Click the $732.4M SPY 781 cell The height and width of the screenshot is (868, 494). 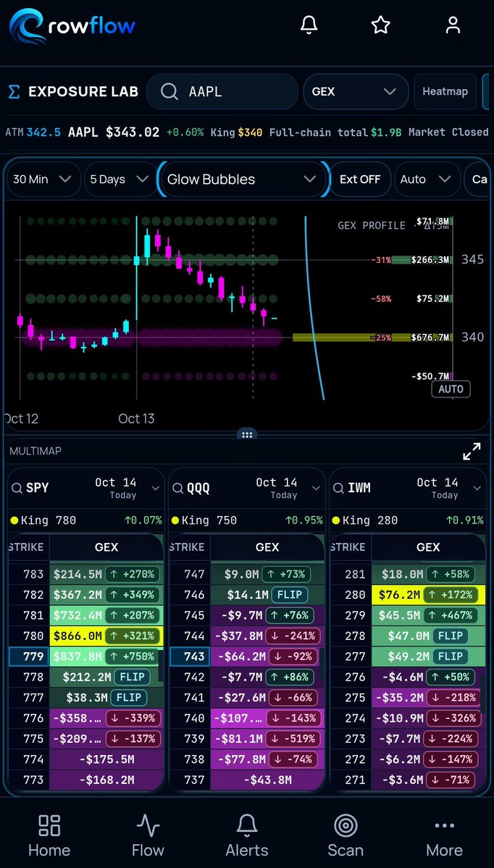[x=106, y=615]
